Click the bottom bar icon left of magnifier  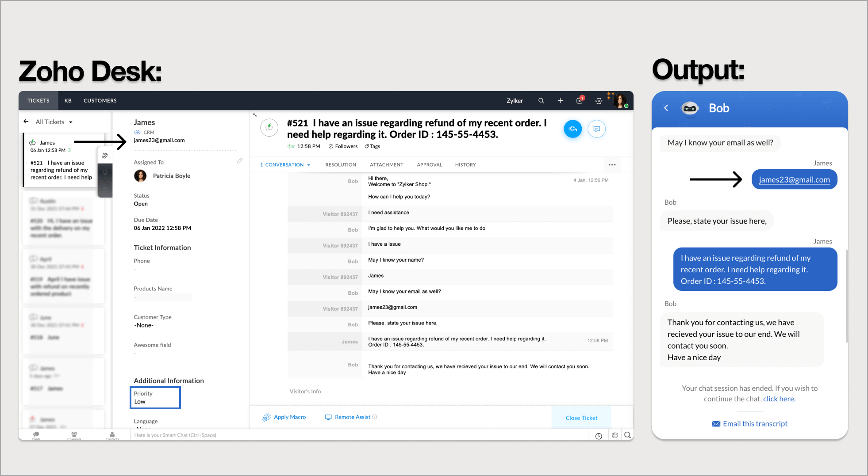(x=615, y=435)
